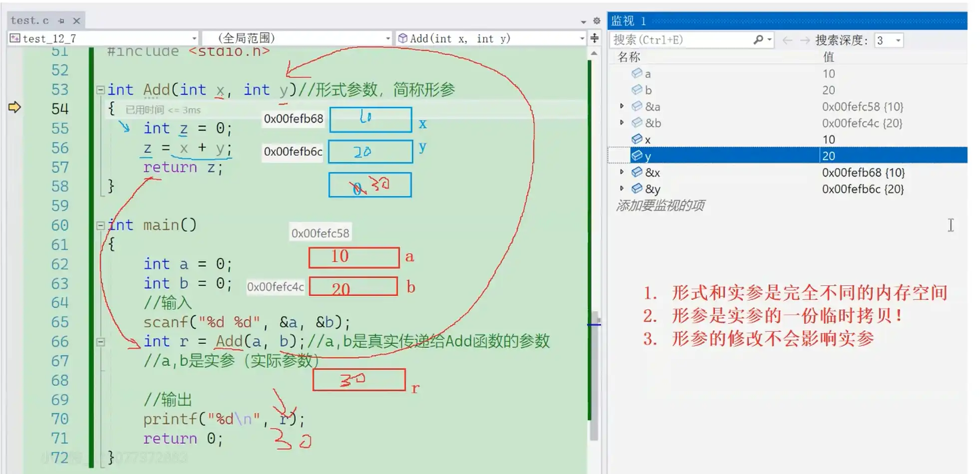
Task: Collapse the outline marker at line 66
Action: click(x=100, y=342)
